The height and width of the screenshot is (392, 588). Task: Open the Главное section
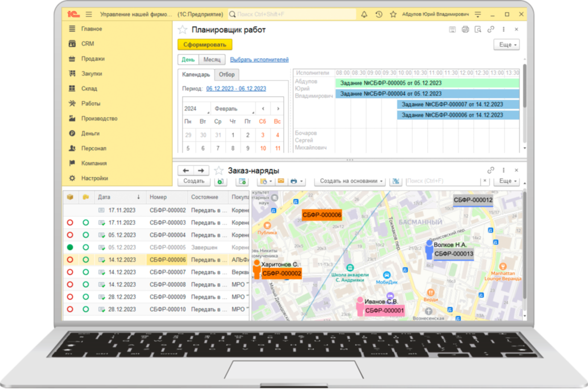point(91,29)
